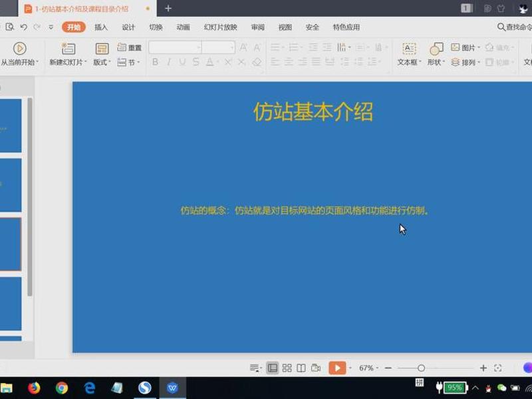Click the decrease font size icon

(x=257, y=47)
